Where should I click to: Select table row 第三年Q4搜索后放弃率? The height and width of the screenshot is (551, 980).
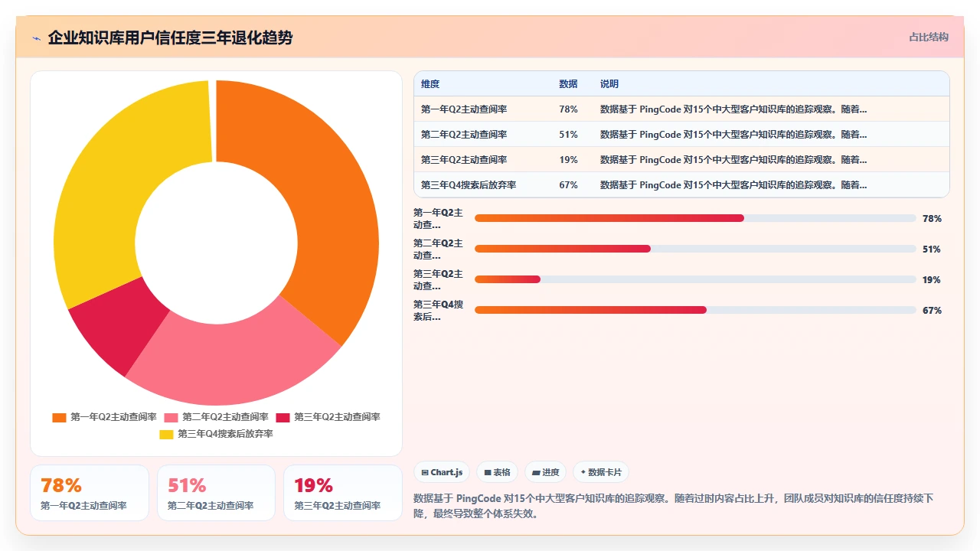(681, 185)
